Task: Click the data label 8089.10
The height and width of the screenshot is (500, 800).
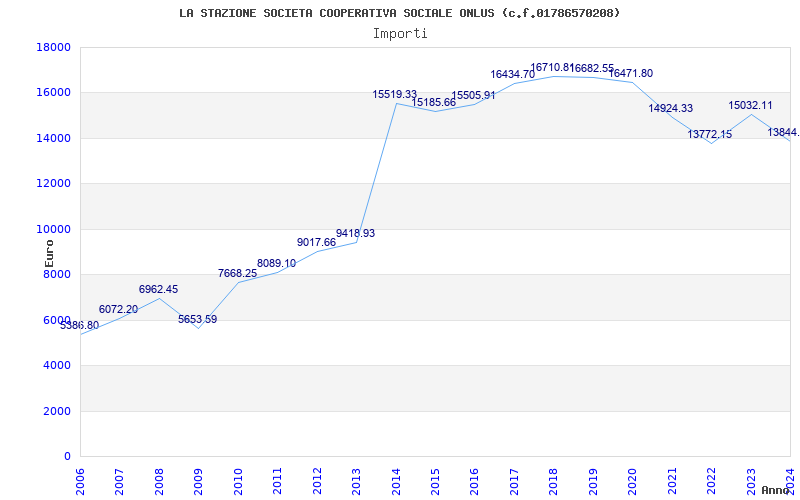Action: pyautogui.click(x=277, y=263)
